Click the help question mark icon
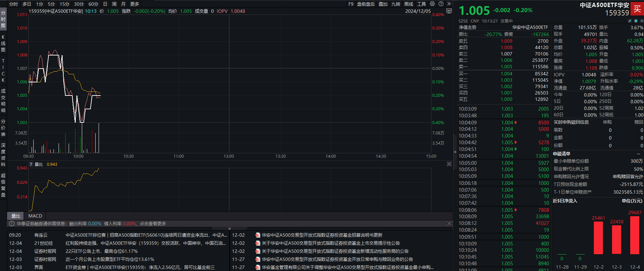 [441, 4]
